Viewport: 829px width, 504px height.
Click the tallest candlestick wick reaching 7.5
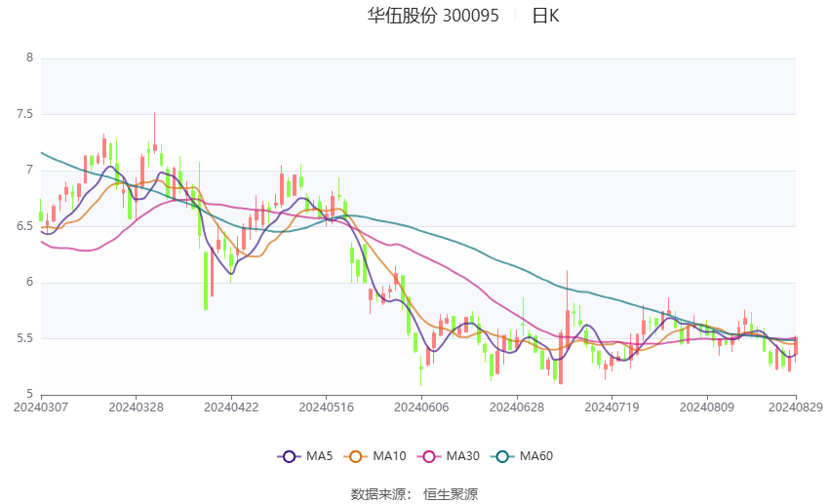[154, 132]
